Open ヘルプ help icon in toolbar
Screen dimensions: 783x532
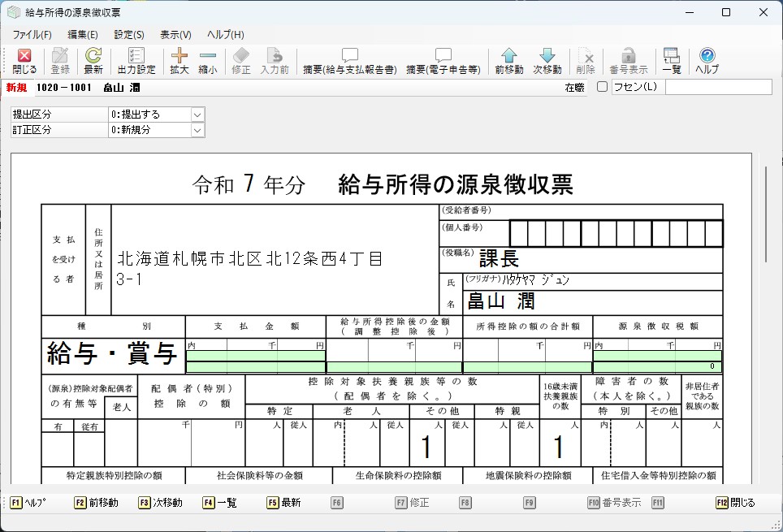click(x=707, y=61)
